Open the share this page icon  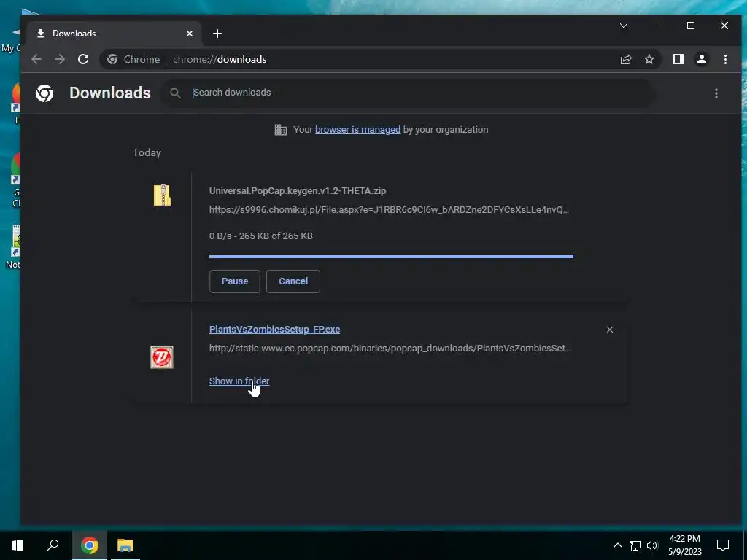[x=625, y=60]
